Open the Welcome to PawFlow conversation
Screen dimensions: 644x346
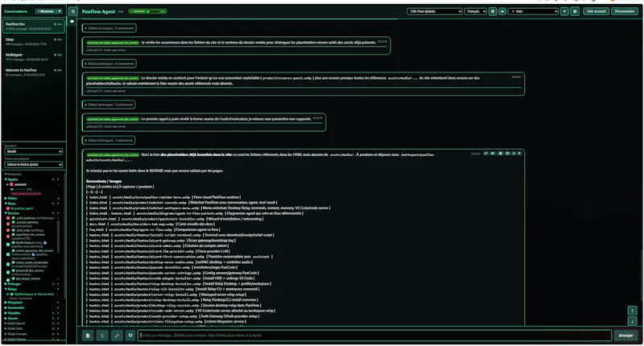pyautogui.click(x=33, y=72)
